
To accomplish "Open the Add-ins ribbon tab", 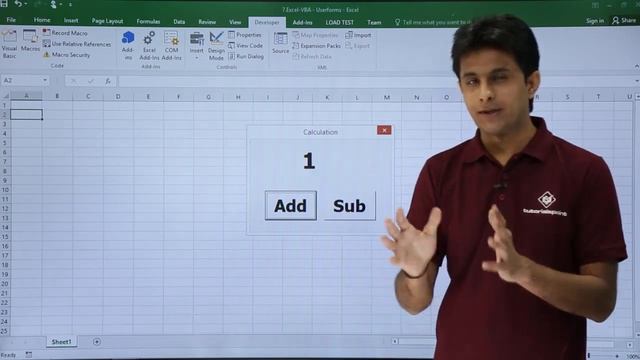I will tap(302, 22).
